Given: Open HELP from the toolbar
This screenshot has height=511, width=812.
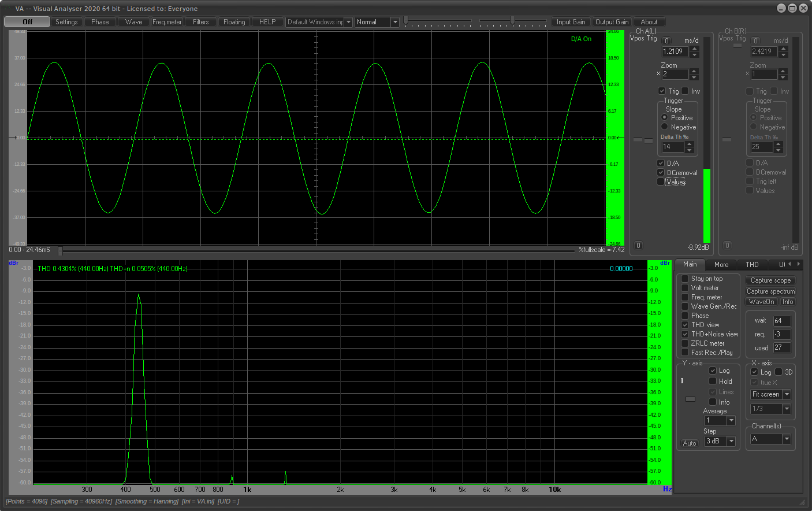Looking at the screenshot, I should [267, 22].
